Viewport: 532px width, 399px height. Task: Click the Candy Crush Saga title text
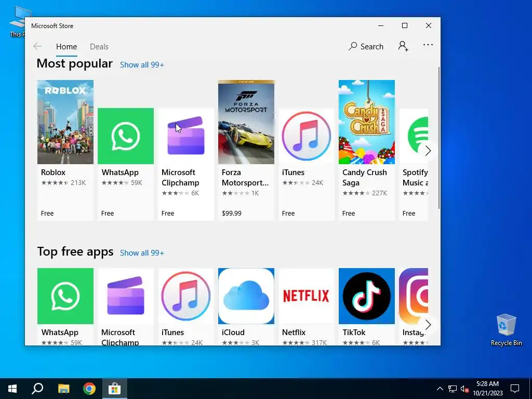click(364, 178)
